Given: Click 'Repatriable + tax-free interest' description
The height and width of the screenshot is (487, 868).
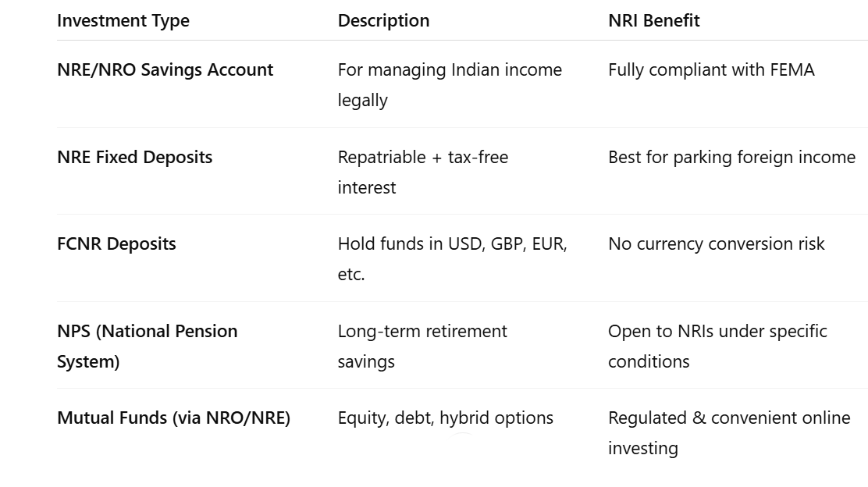Looking at the screenshot, I should pos(423,172).
